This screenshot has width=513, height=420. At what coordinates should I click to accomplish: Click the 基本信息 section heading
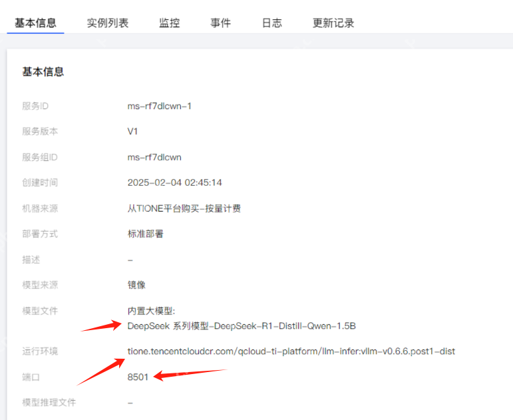click(43, 72)
